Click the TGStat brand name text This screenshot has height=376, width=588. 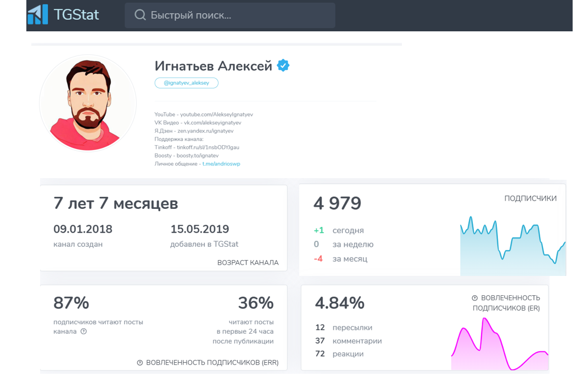76,15
